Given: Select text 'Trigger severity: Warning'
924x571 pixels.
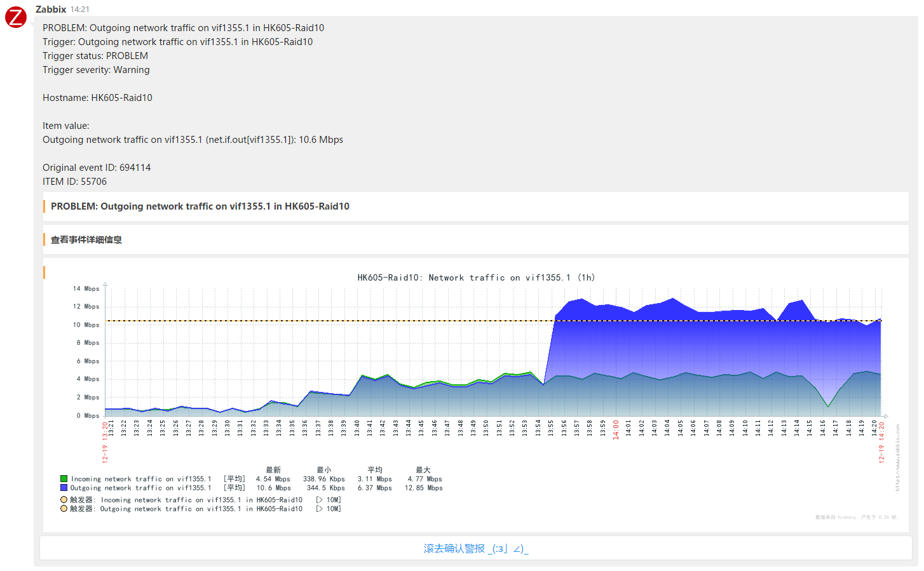Looking at the screenshot, I should click(96, 70).
